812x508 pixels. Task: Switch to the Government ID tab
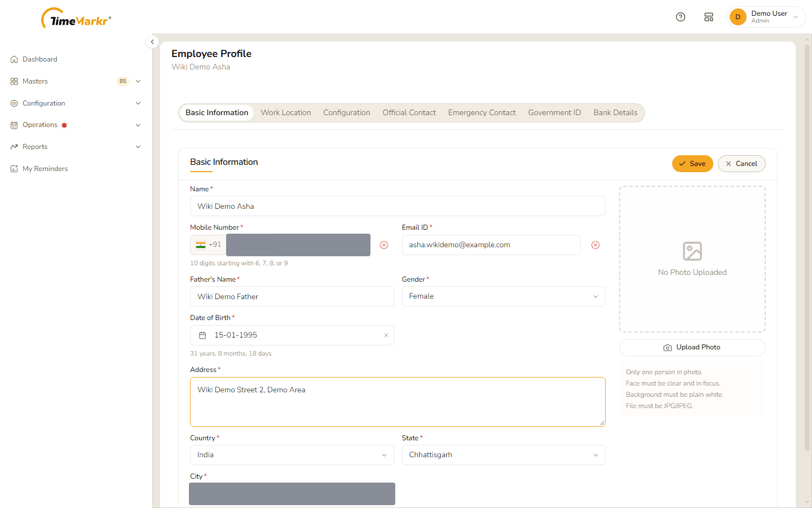click(554, 113)
